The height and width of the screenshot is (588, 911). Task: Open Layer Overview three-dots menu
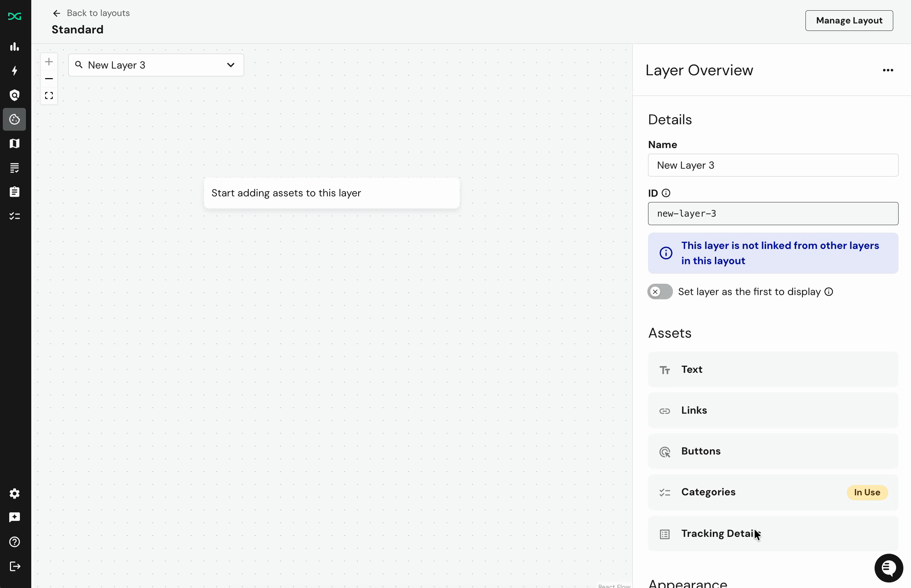coord(888,70)
